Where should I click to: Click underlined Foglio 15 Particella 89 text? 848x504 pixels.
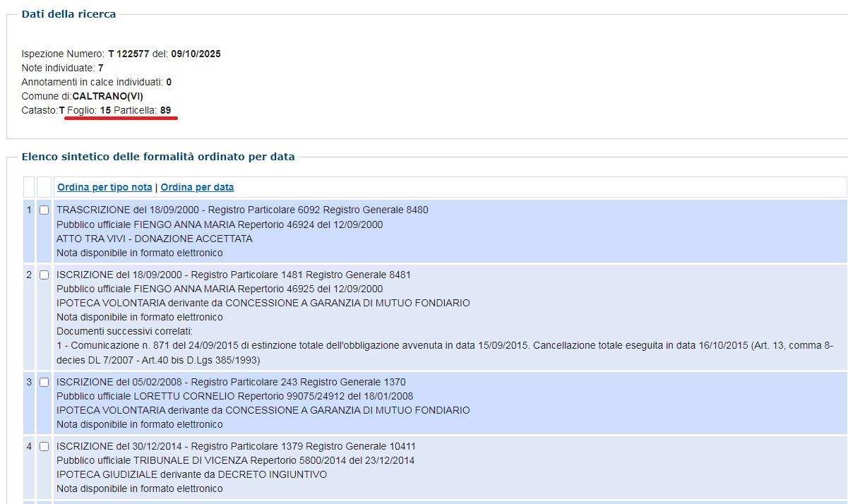pyautogui.click(x=119, y=110)
